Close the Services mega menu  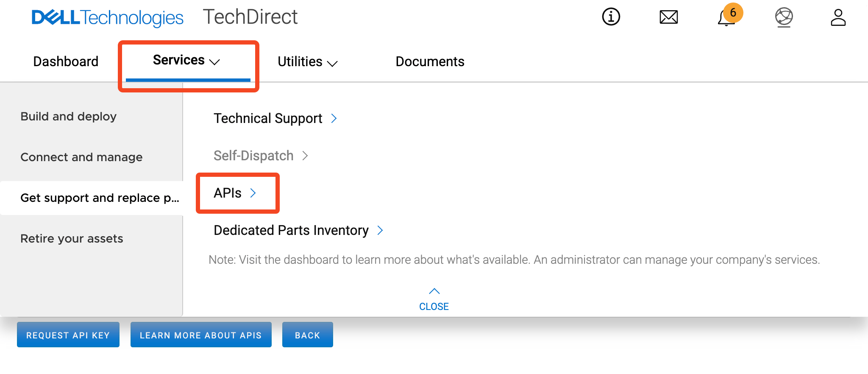[434, 306]
